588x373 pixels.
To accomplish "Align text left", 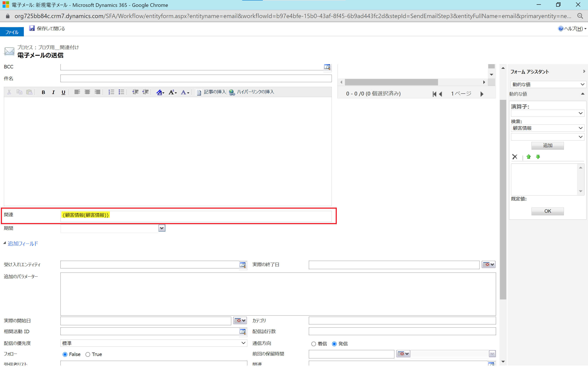I will [x=77, y=92].
